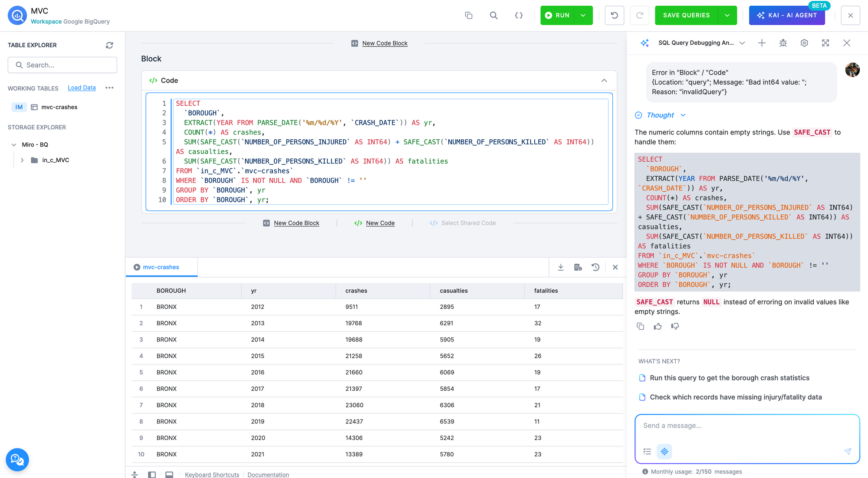Click the bottom bar collapse vertical icon
The image size is (868, 478).
point(135,475)
